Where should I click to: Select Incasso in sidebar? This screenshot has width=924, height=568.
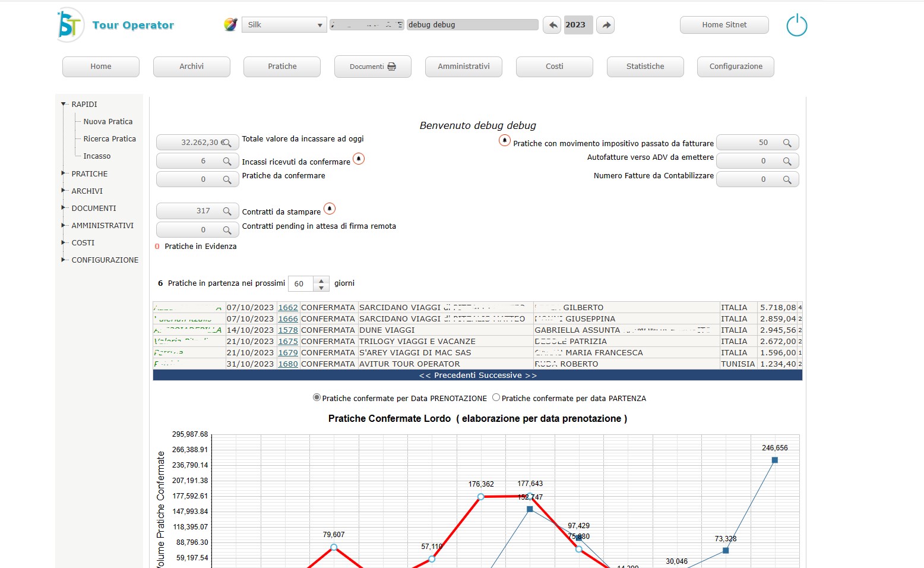point(97,156)
